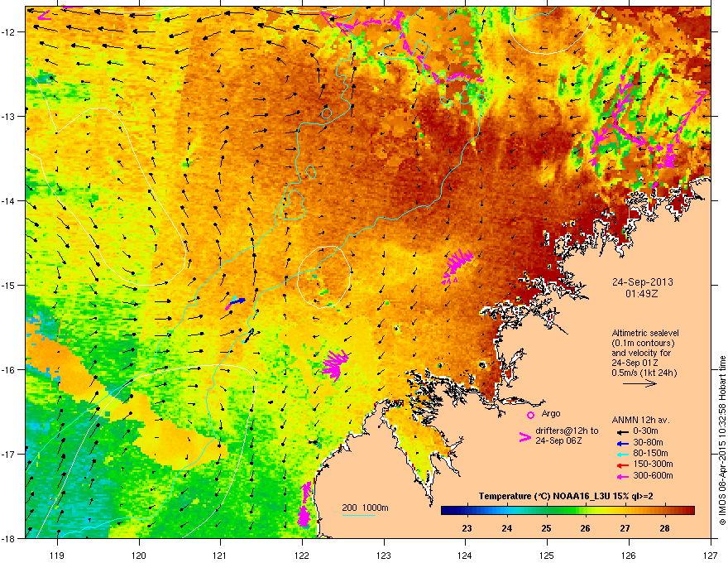
Task: Click latitude axis label -12
Action: click(9, 32)
